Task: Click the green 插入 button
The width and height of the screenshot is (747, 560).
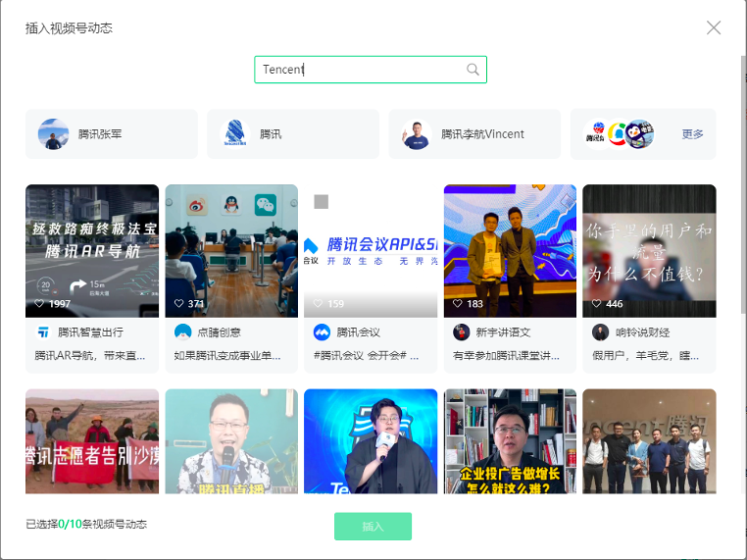Action: (373, 526)
